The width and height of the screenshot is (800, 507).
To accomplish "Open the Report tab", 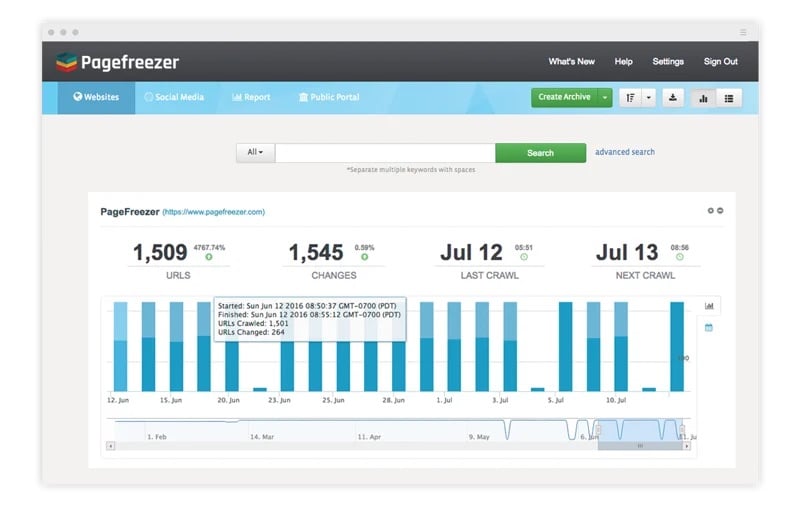I will 251,97.
